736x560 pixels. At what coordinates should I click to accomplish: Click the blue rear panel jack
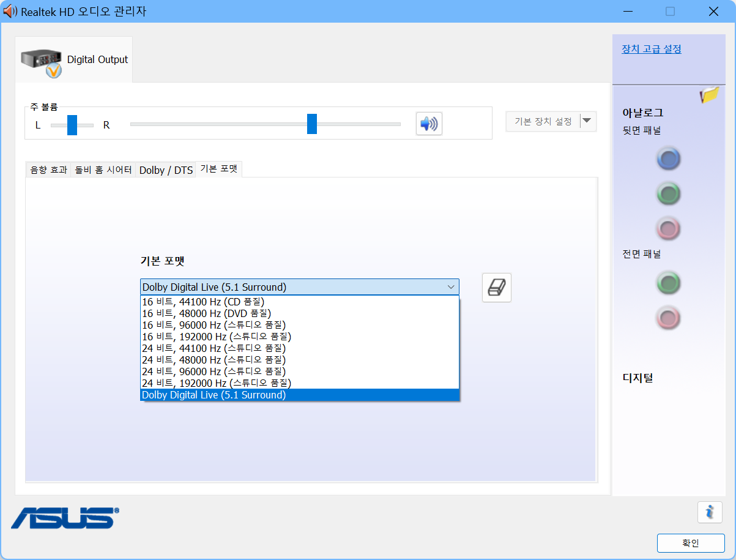click(669, 159)
